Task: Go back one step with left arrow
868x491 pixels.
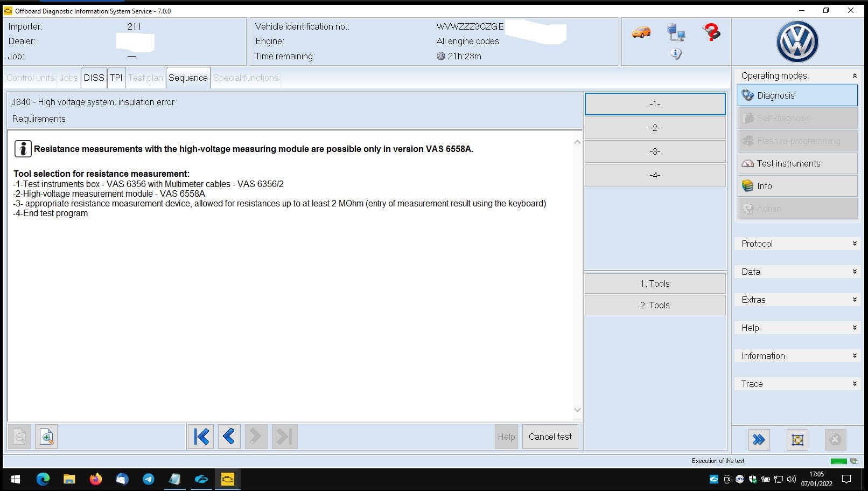Action: (x=229, y=437)
